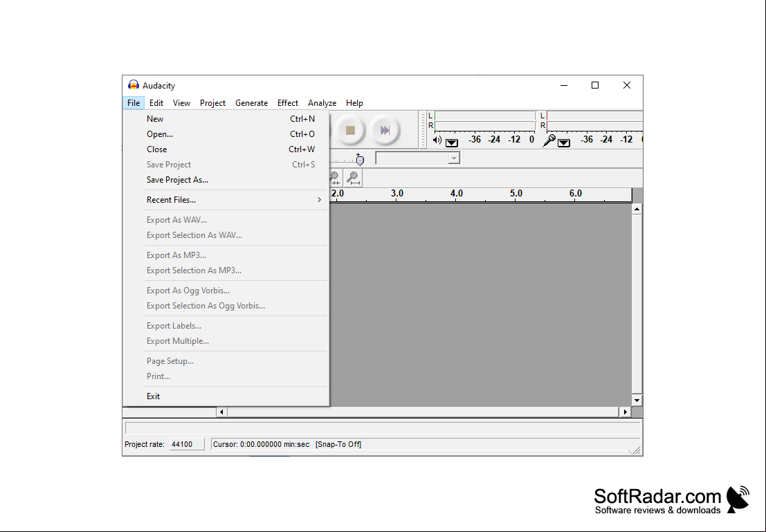This screenshot has height=532, width=766.
Task: Open input meter dropdown arrow
Action: tap(564, 143)
